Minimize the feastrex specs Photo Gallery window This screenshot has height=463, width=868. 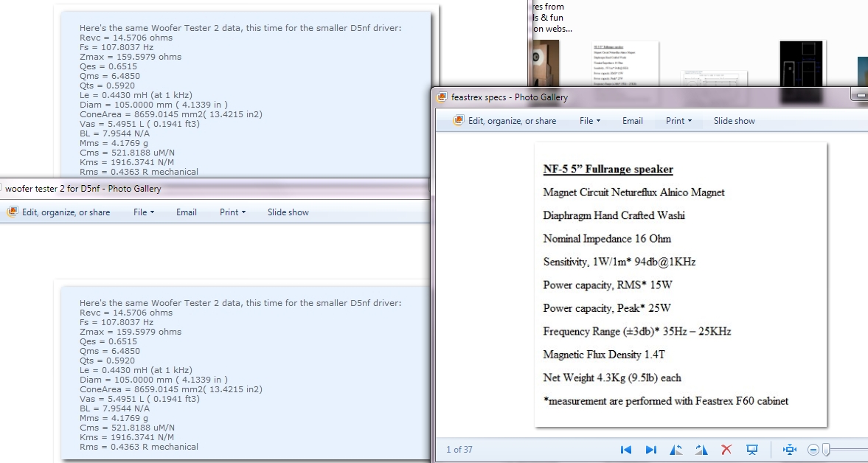tap(860, 95)
